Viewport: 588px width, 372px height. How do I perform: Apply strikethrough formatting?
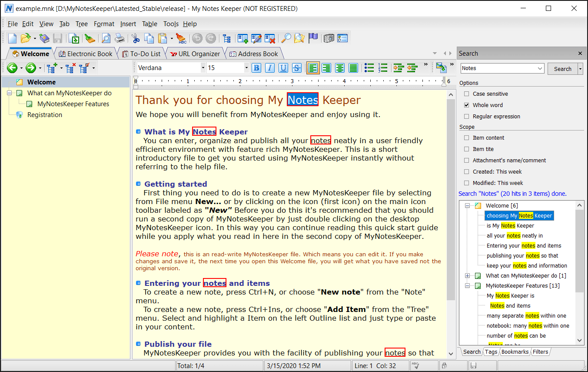pyautogui.click(x=297, y=68)
